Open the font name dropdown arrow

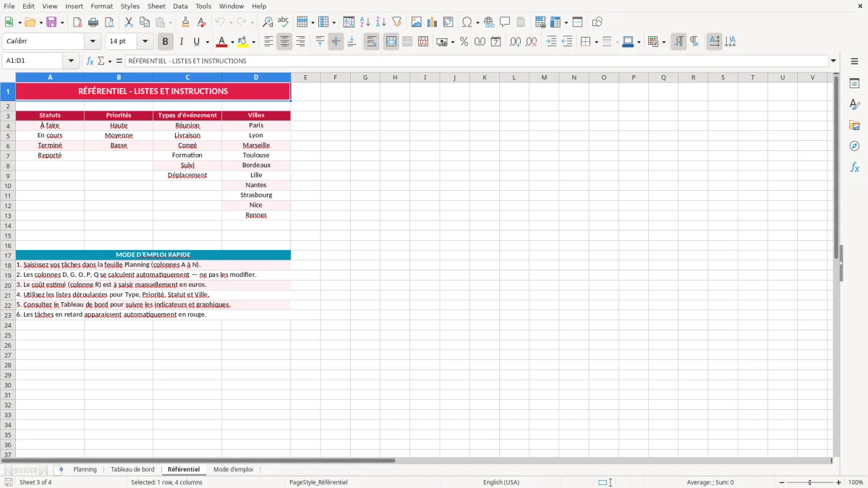click(x=92, y=42)
